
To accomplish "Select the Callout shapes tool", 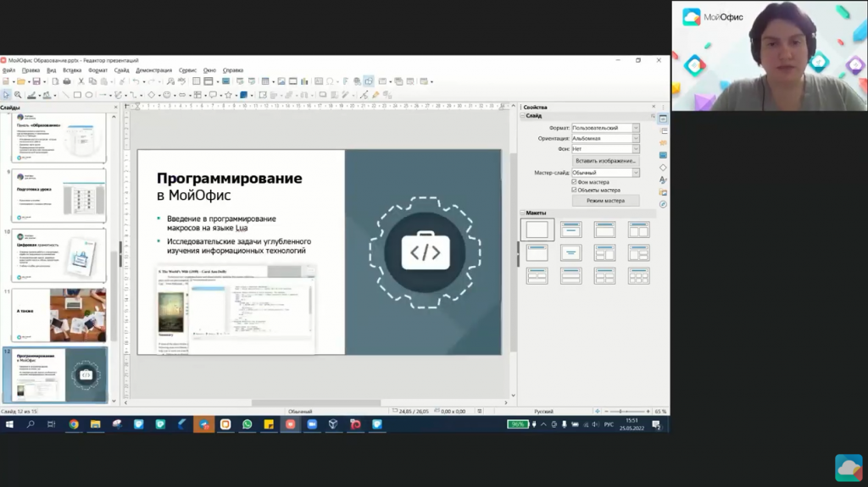I will 213,95.
